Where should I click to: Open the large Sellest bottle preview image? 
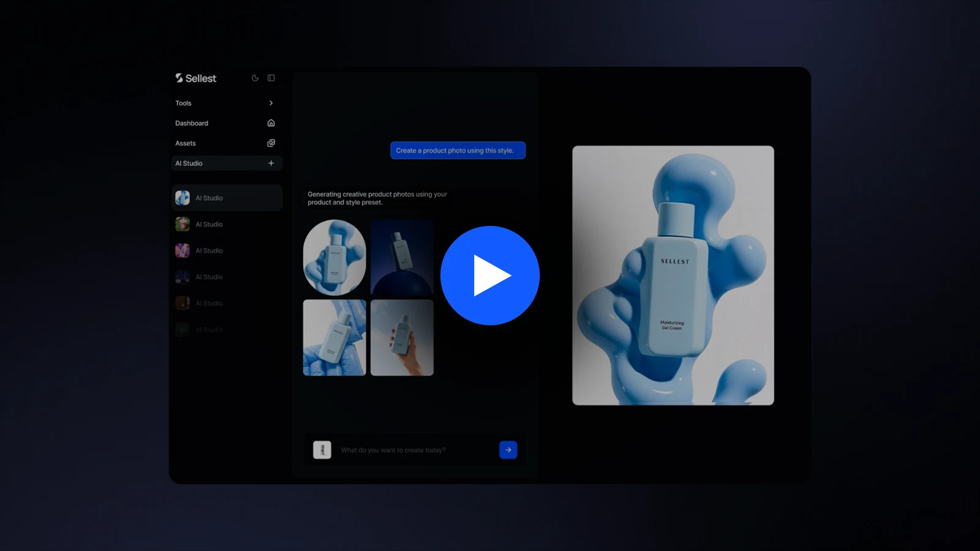pos(673,275)
